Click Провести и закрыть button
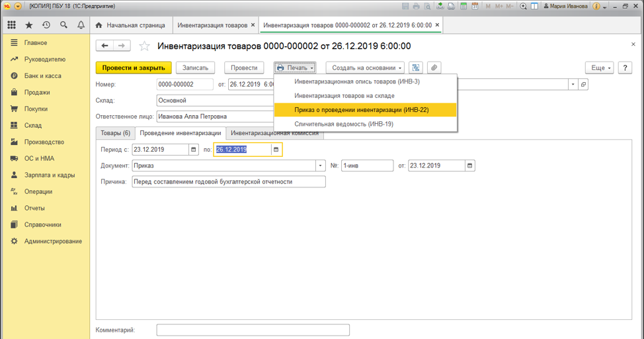The image size is (644, 339). 134,68
